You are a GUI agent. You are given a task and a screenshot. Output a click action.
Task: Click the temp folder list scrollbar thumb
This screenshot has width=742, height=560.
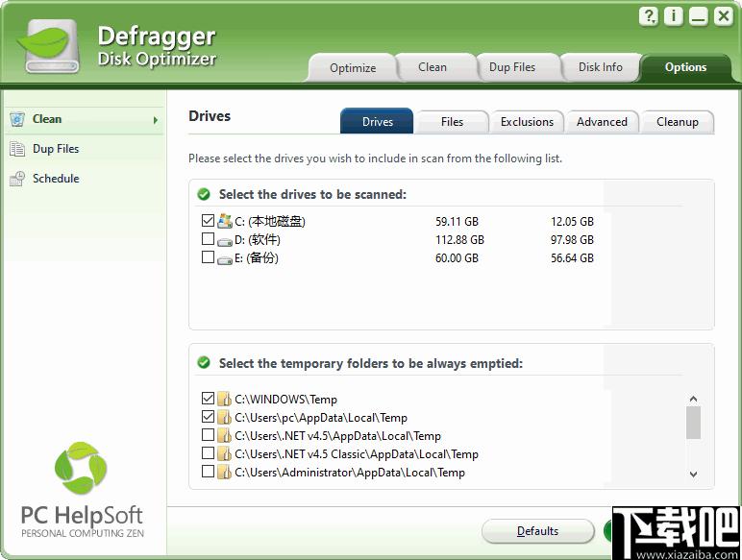pyautogui.click(x=693, y=423)
